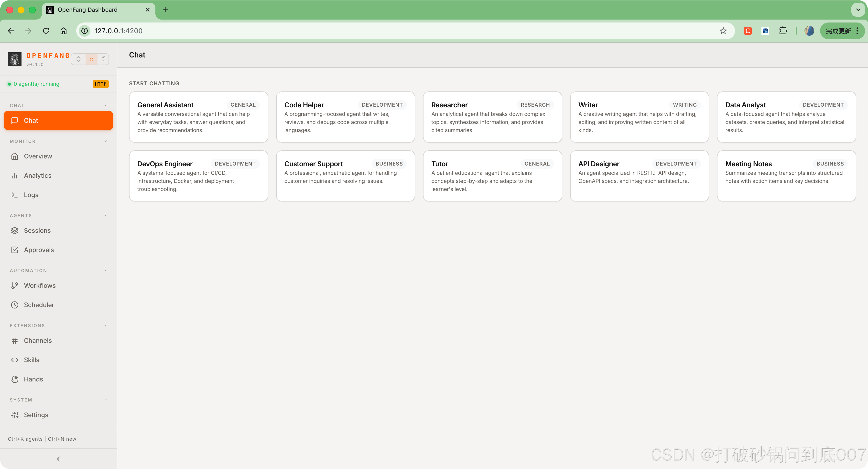Collapse the AGENTS sidebar section
This screenshot has width=868, height=469.
(106, 215)
